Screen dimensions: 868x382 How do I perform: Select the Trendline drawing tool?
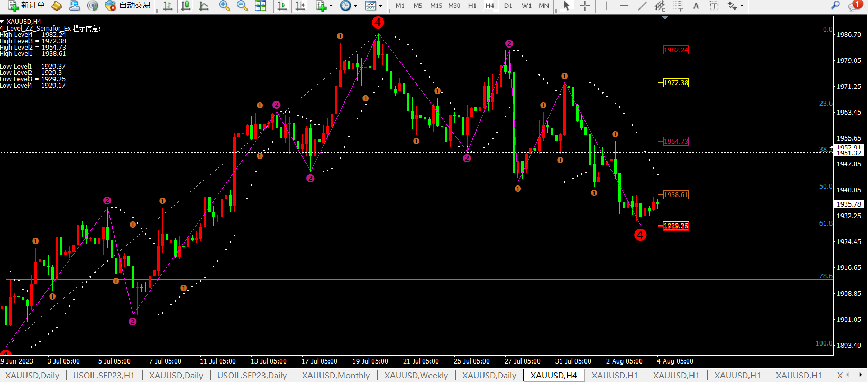tap(642, 6)
